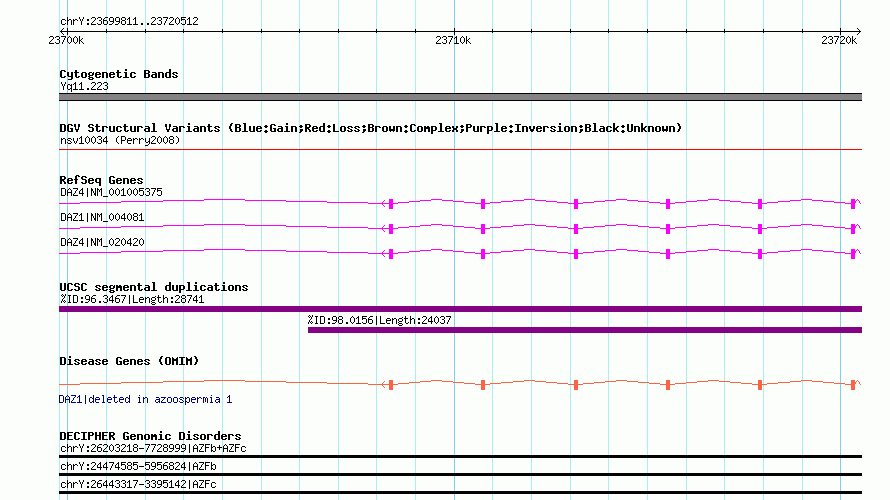Open the DAZ4|NM_020420 gene label

(102, 242)
